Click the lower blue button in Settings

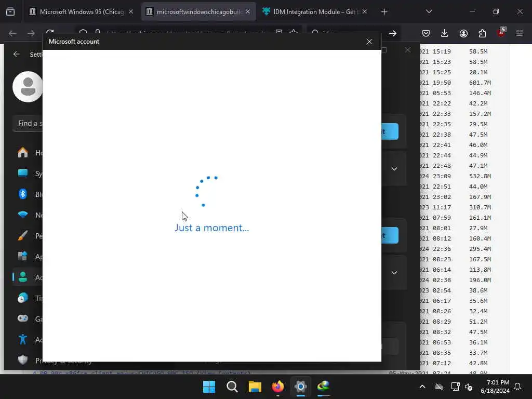[x=390, y=235]
